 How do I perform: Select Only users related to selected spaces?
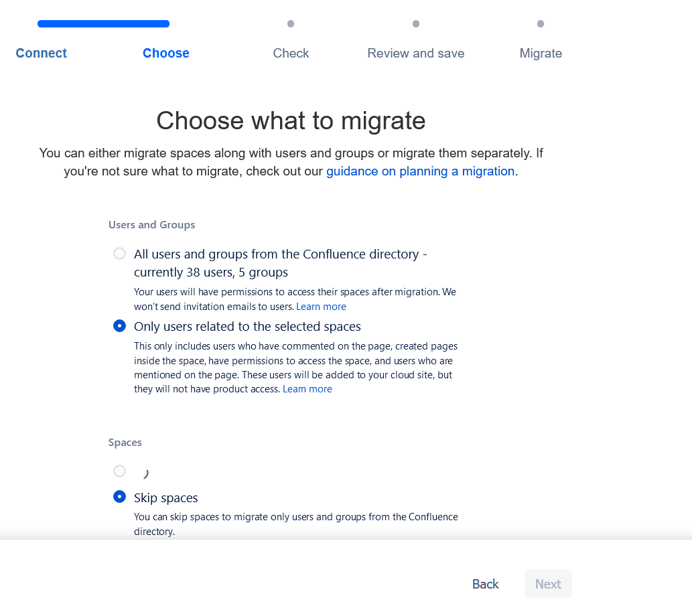click(120, 326)
